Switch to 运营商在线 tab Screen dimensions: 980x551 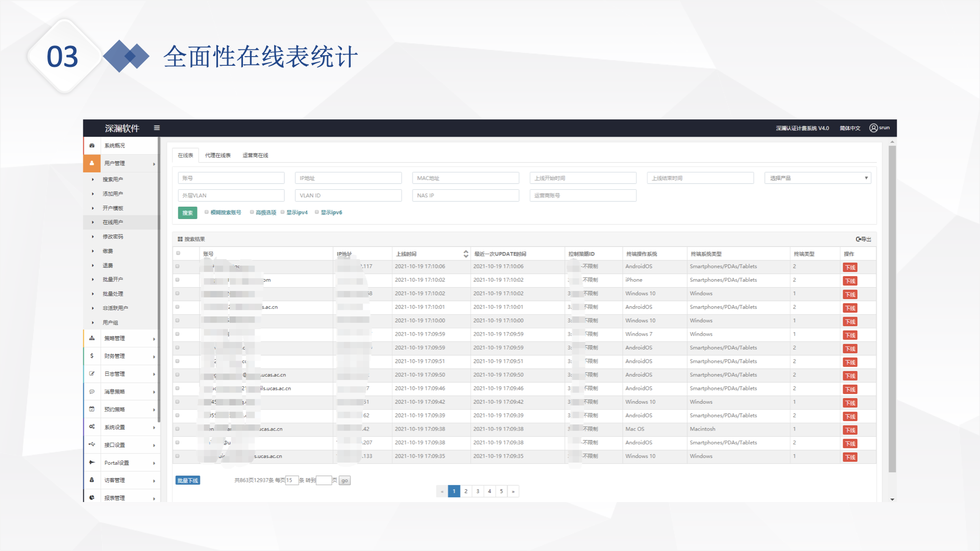click(255, 155)
